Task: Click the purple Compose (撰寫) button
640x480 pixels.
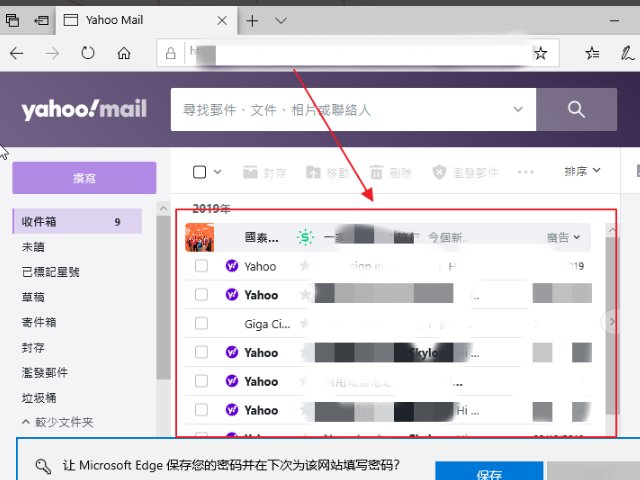Action: pyautogui.click(x=84, y=178)
